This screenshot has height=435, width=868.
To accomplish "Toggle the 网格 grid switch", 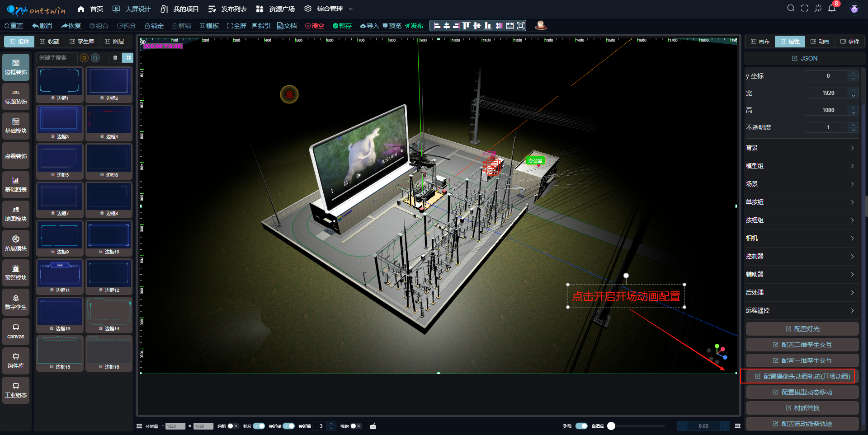I will pyautogui.click(x=233, y=426).
